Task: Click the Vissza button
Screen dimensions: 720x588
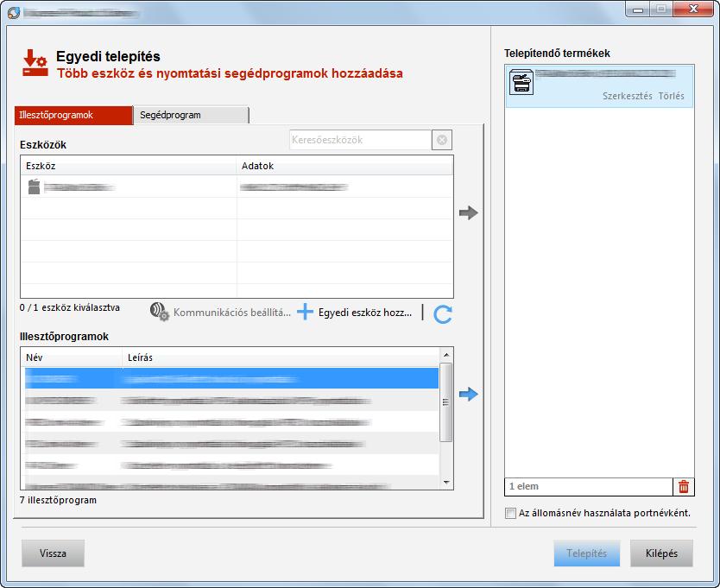Action: pos(53,553)
